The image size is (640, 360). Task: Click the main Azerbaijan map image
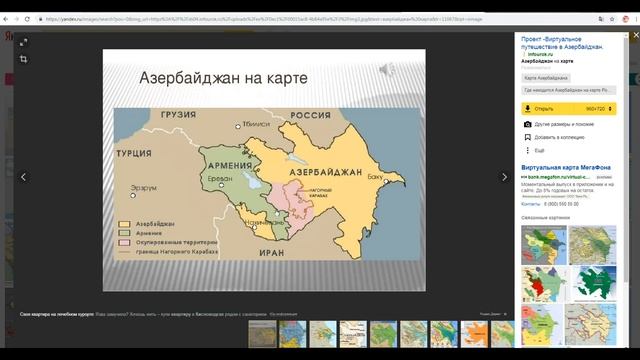264,170
